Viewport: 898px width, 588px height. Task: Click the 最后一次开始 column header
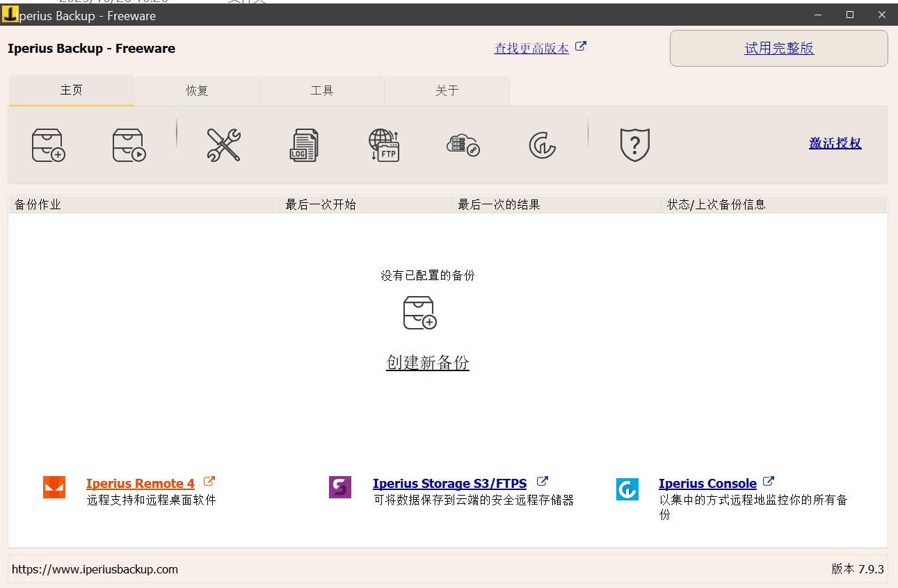tap(366, 204)
